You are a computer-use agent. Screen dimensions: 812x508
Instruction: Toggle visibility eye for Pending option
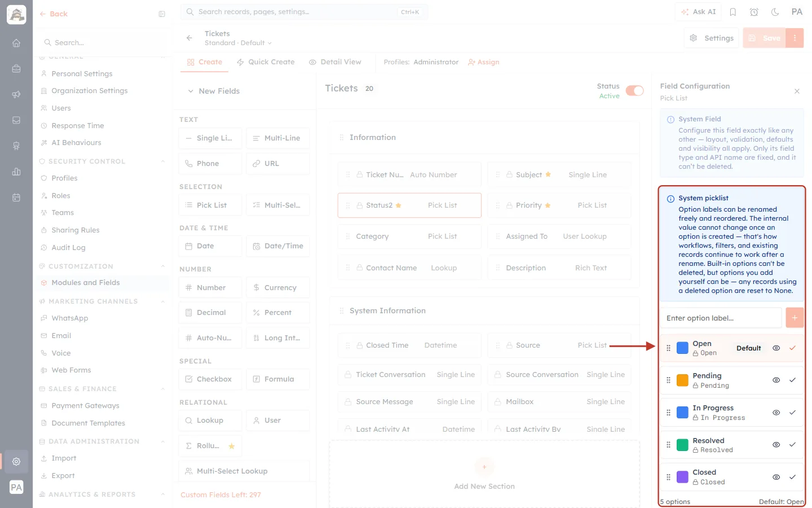(776, 380)
